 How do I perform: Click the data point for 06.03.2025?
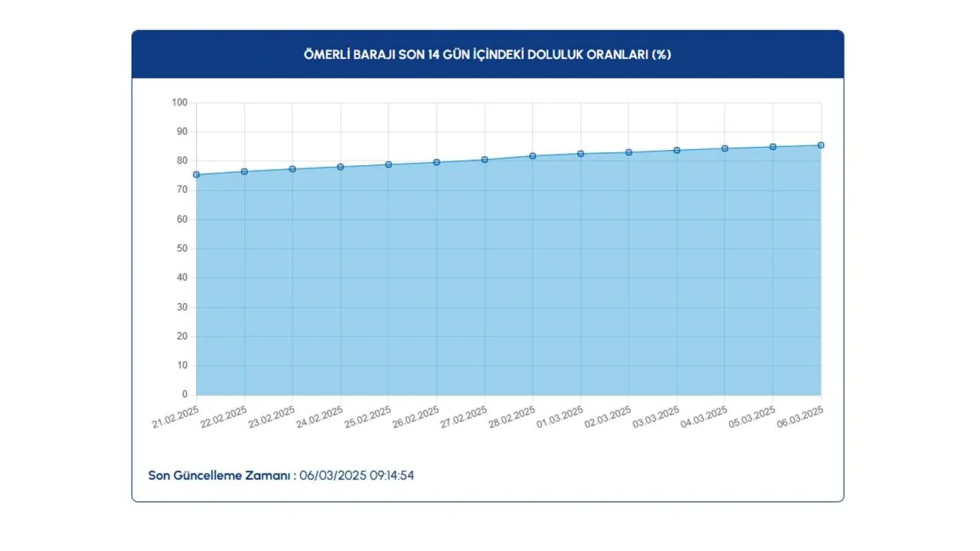[821, 145]
